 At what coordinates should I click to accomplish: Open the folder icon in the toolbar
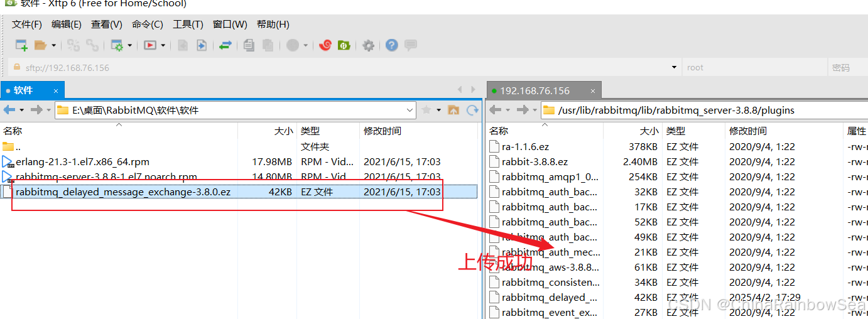tap(41, 45)
